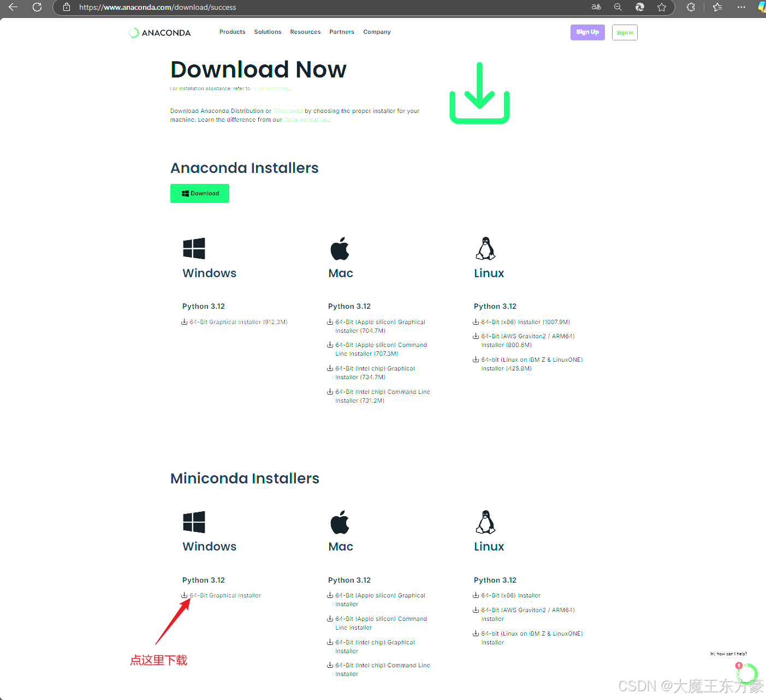Download Anaconda Mac Intel Command Line Installer (731.2M)
Viewport: 766px width, 700px height.
point(383,396)
